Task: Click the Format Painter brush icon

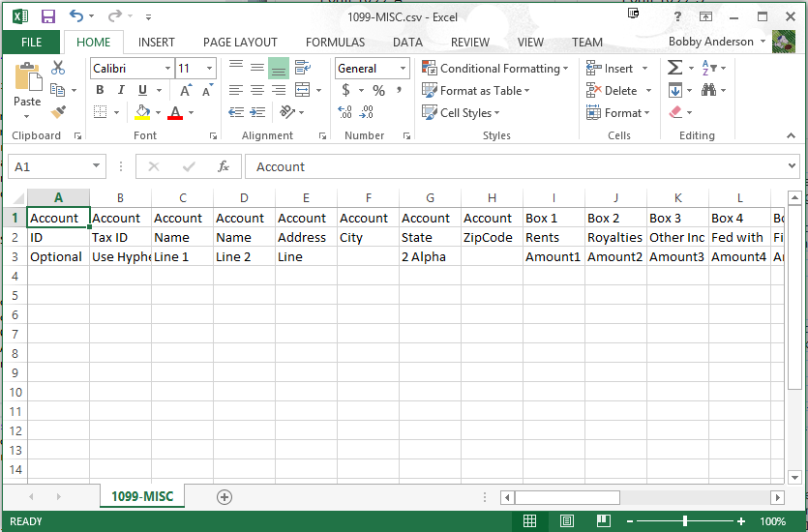Action: (x=57, y=111)
